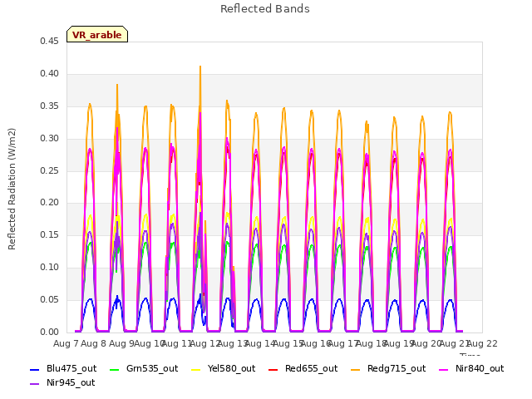This screenshot has width=532, height=399.
Task: Click the blue Blu475_out legend swatch
Action: tap(35, 369)
